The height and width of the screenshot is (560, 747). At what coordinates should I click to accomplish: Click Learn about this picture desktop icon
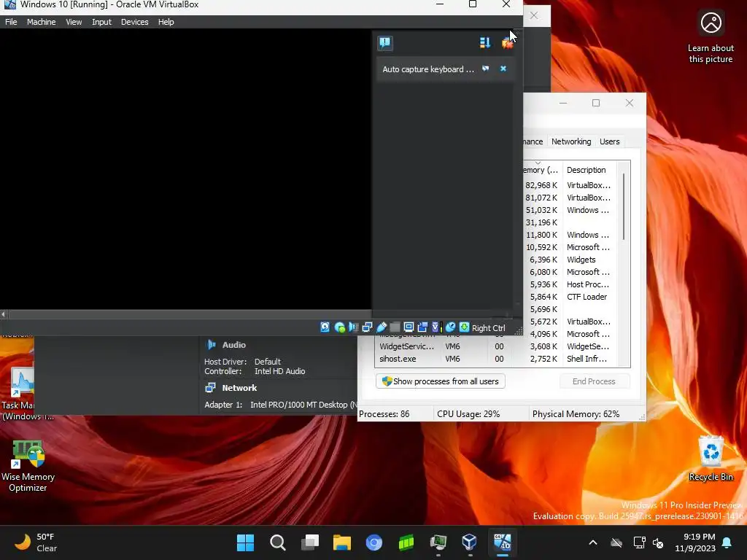[x=711, y=37]
